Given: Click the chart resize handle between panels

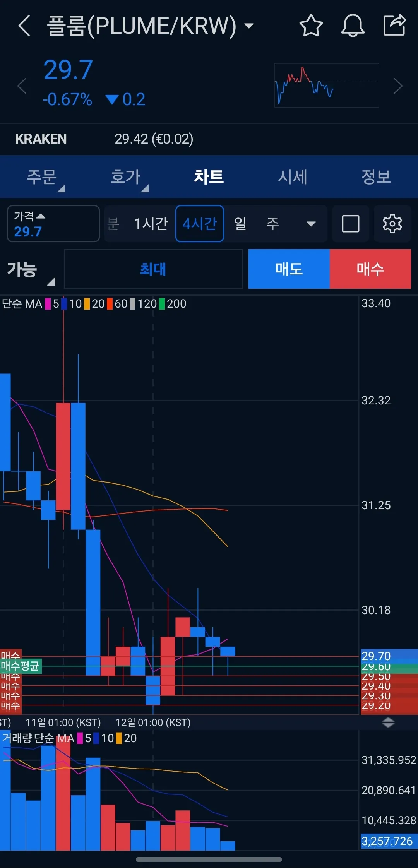Looking at the screenshot, I should point(388,722).
